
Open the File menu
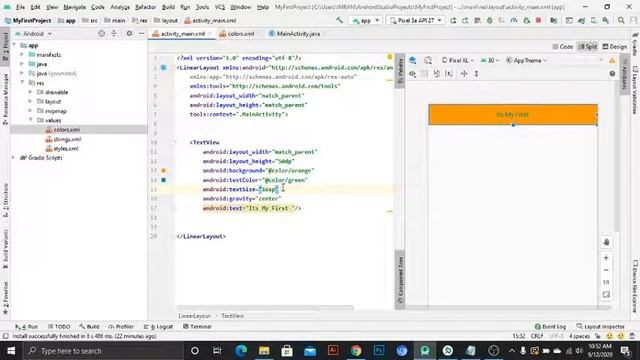pyautogui.click(x=20, y=7)
